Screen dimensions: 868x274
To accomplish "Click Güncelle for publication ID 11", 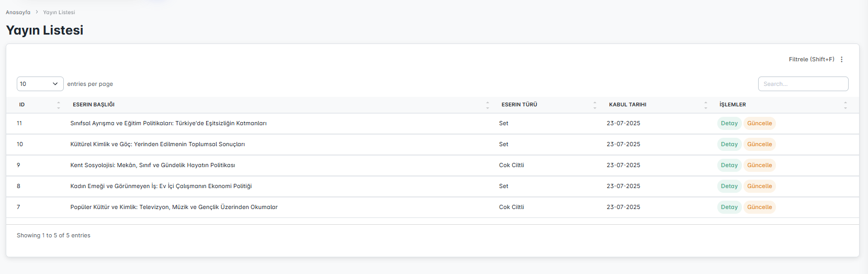I will click(759, 124).
